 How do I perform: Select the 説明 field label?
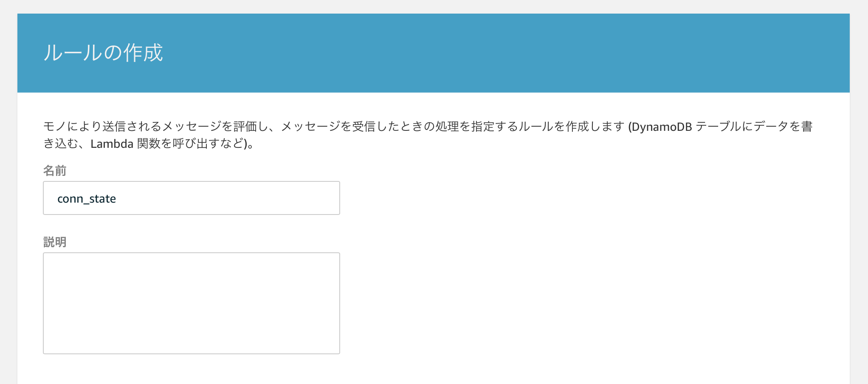[x=55, y=242]
